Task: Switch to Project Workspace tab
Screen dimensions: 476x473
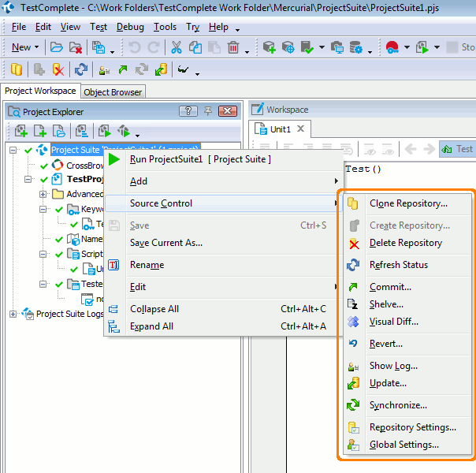Action: 40,91
